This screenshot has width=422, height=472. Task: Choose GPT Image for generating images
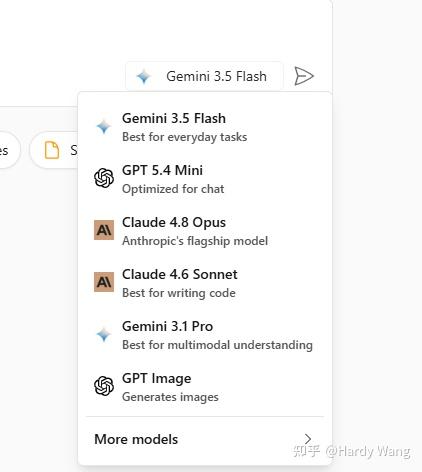(205, 387)
